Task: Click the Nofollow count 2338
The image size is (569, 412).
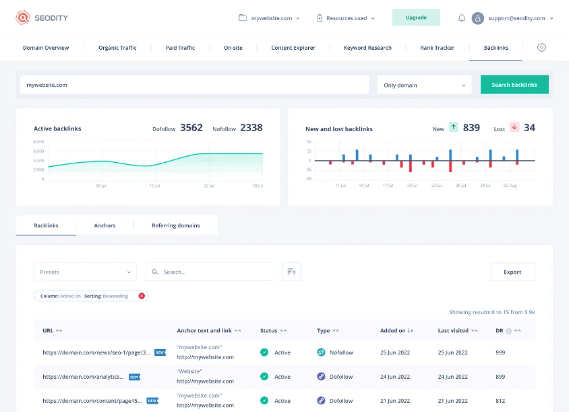Action: coord(251,127)
